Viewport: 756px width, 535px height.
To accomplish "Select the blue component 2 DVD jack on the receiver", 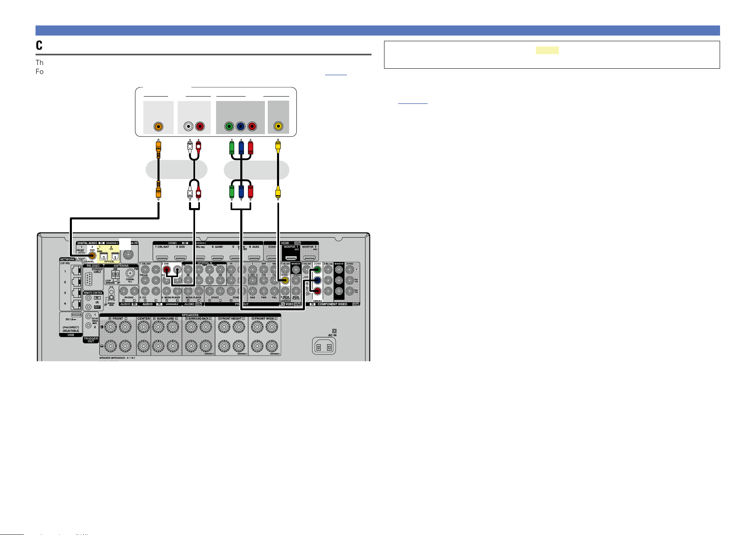I will coord(317,280).
